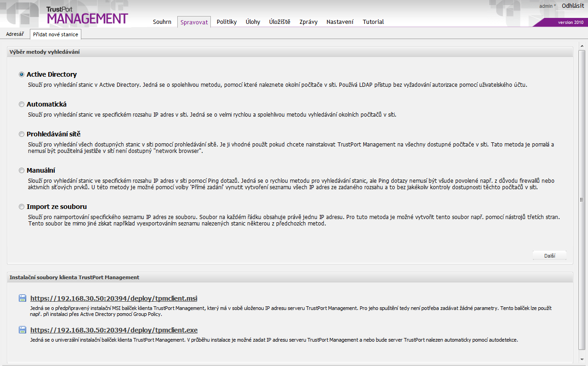Select the Import ze souboru option
588x366 pixels.
coord(22,207)
